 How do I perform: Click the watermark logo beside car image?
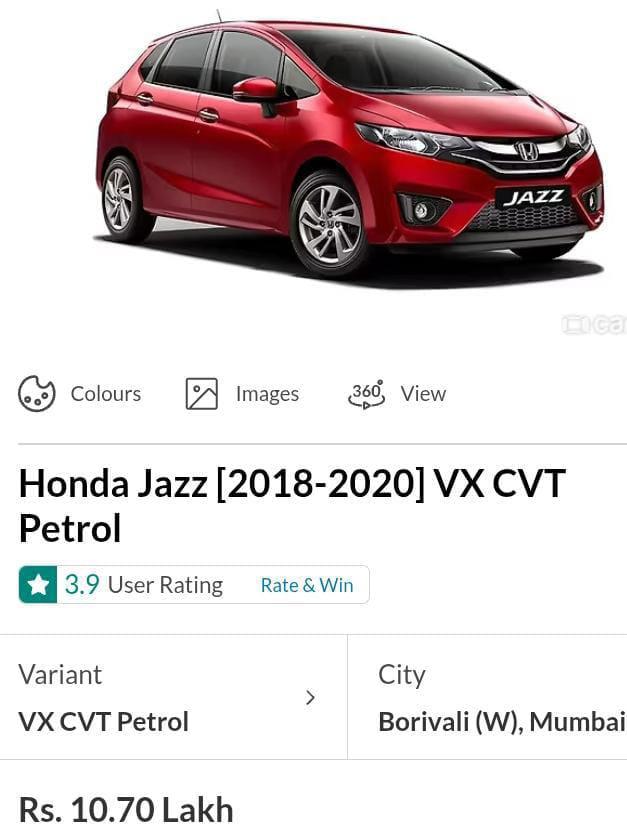(x=593, y=324)
